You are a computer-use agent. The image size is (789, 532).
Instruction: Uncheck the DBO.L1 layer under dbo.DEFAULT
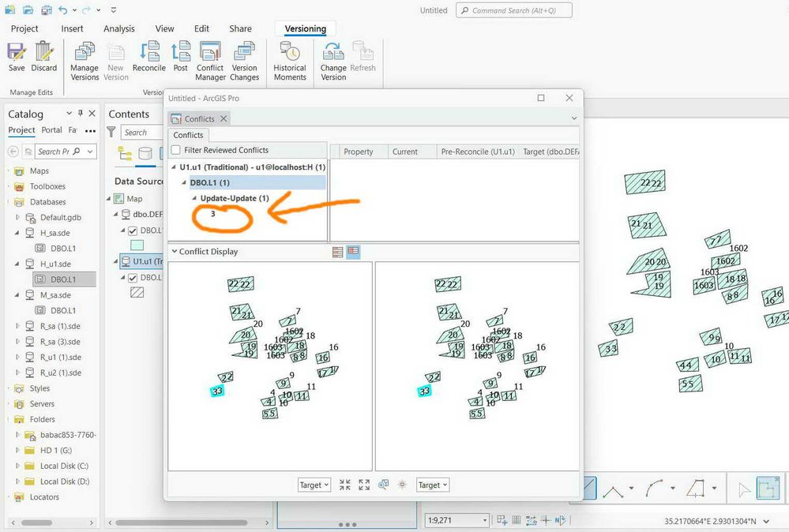pyautogui.click(x=133, y=230)
